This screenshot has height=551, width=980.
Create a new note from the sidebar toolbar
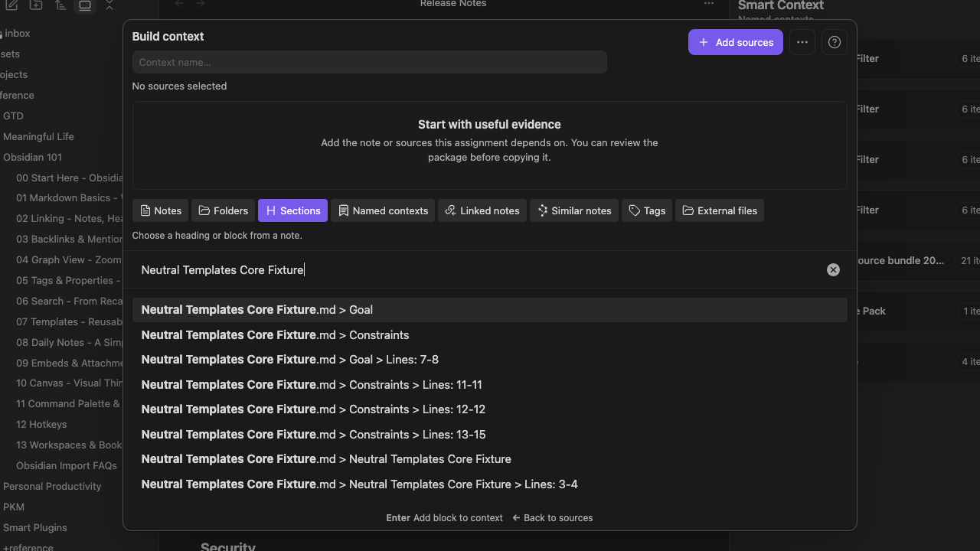11,5
